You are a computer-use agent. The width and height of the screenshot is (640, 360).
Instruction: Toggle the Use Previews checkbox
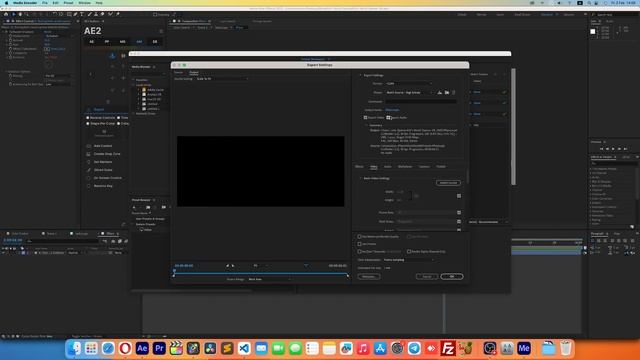pos(360,244)
